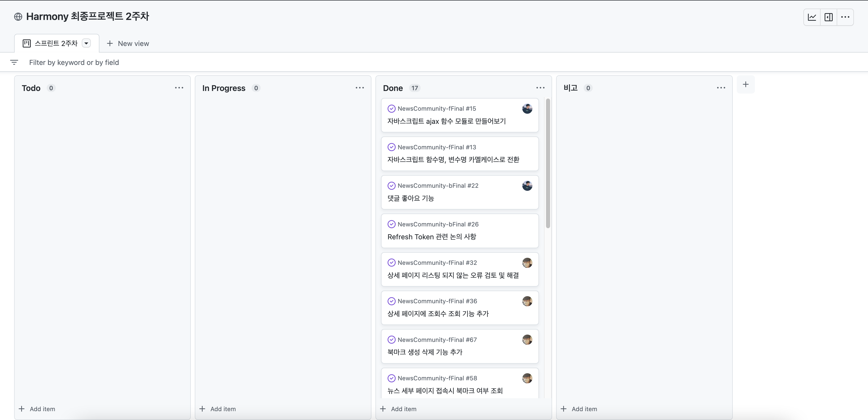This screenshot has height=420, width=868.
Task: Click the checkmark status icon on issue #26
Action: click(391, 224)
